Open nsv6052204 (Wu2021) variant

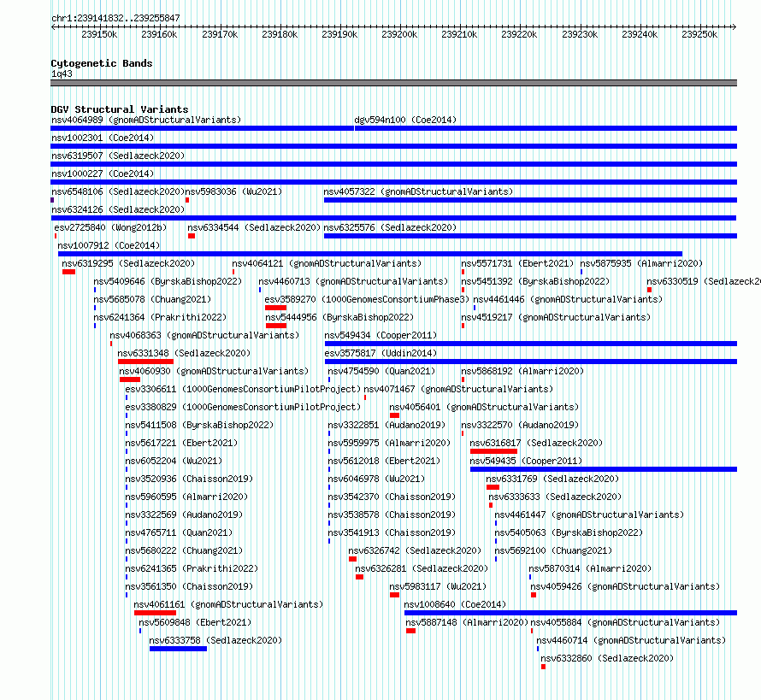coord(174,461)
